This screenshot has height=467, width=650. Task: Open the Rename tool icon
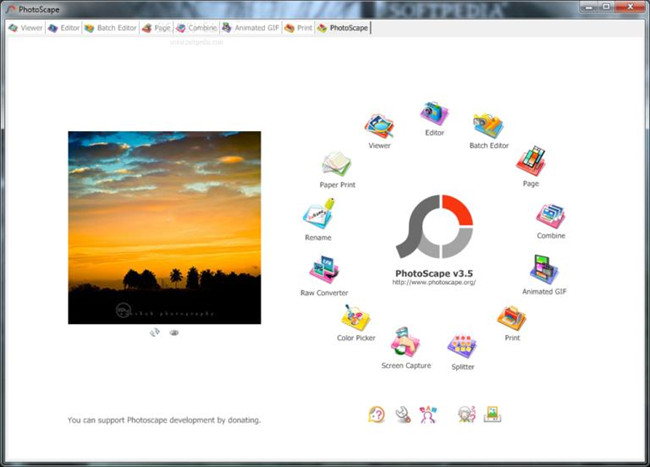318,215
